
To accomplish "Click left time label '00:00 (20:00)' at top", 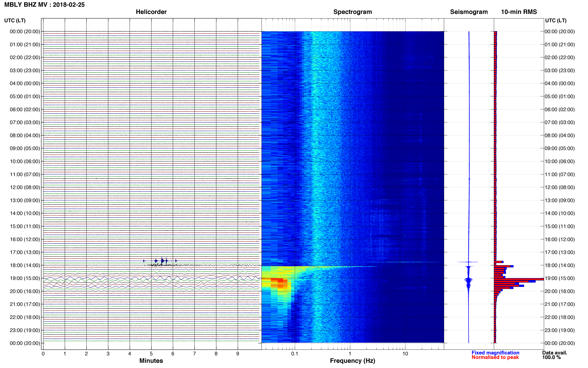I will tap(25, 31).
